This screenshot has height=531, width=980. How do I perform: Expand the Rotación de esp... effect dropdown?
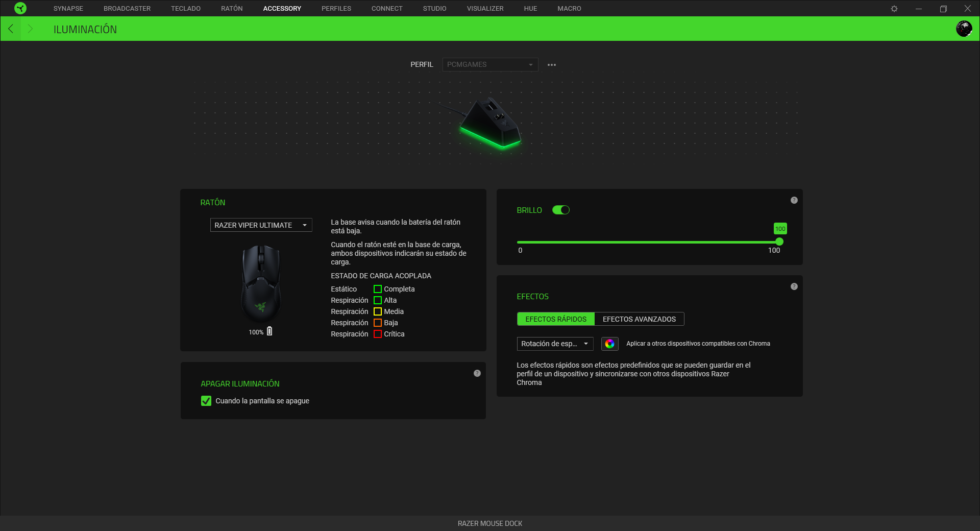coord(555,344)
